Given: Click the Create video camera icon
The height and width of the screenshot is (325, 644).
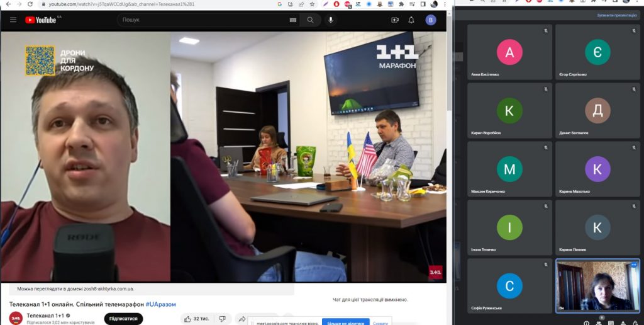Looking at the screenshot, I should pos(395,20).
